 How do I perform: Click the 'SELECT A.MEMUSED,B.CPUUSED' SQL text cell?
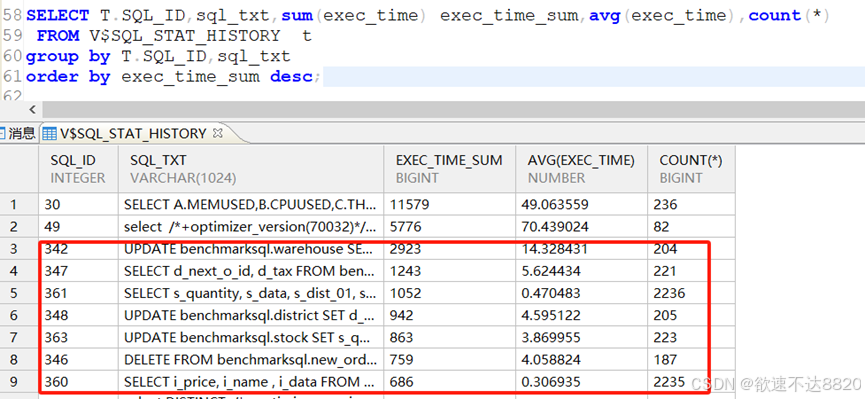[251, 205]
